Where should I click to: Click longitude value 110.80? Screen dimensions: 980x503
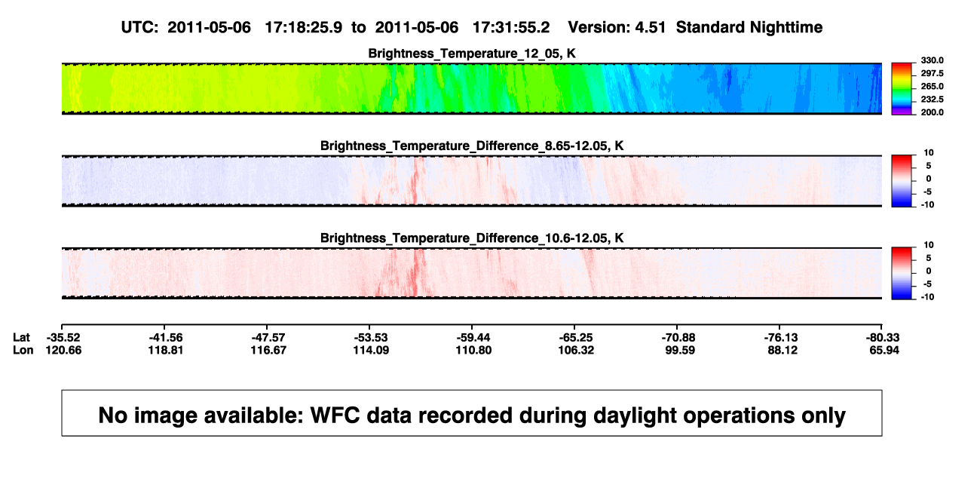[x=472, y=350]
